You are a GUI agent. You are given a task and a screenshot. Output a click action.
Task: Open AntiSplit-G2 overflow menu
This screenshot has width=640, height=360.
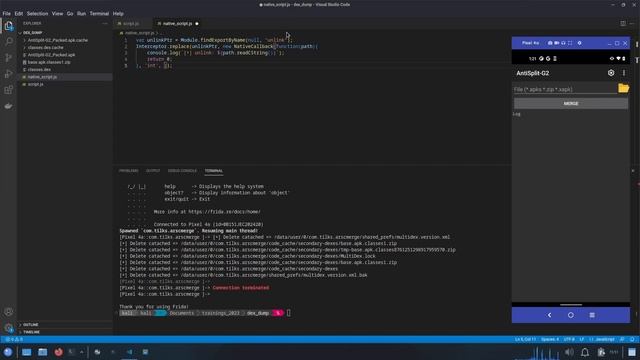[624, 73]
